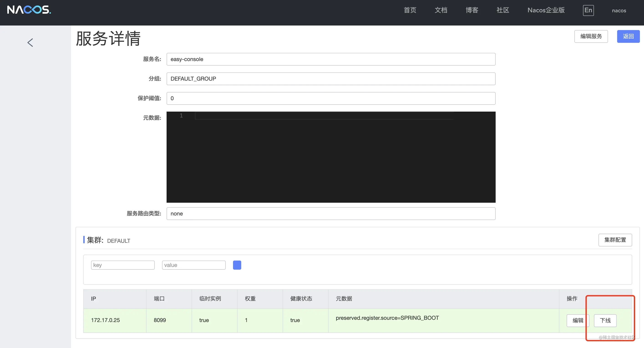This screenshot has width=644, height=348.
Task: Take instance offline with 下线 button
Action: click(x=605, y=320)
